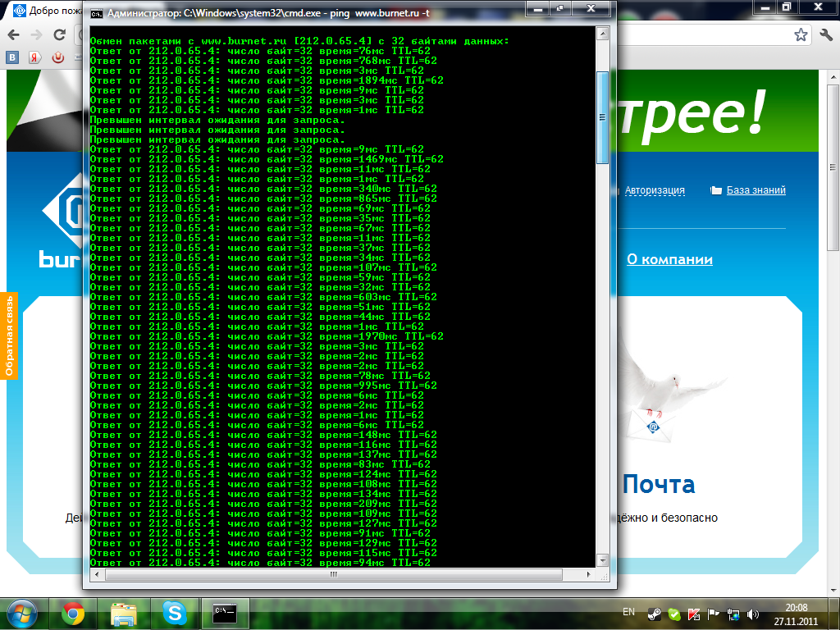Open the 'База знаний' link
Image resolution: width=840 pixels, height=630 pixels.
(755, 190)
